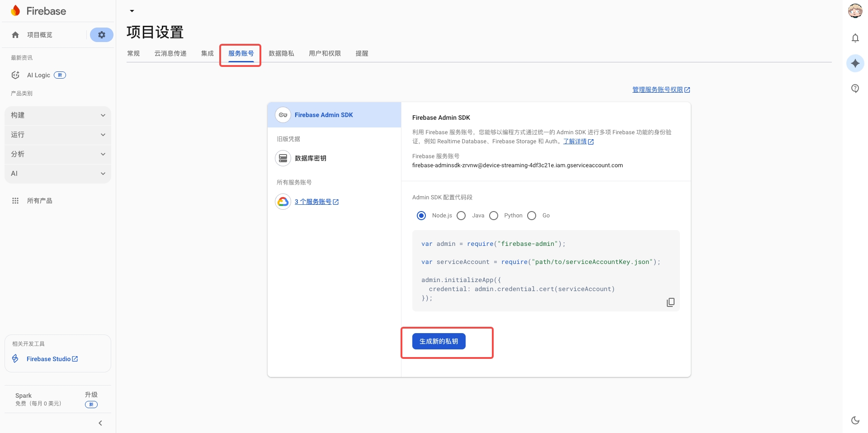Open the Gemini sparkle assistant
The image size is (868, 433).
[855, 63]
